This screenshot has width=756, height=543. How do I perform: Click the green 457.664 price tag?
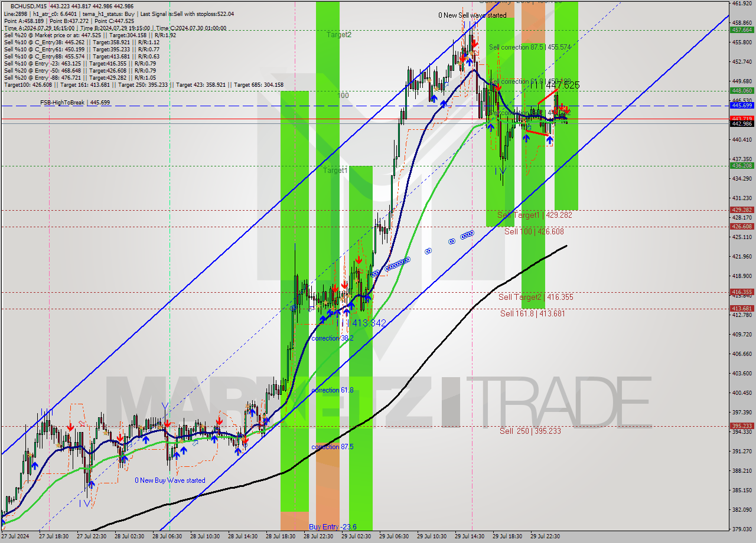(x=742, y=30)
